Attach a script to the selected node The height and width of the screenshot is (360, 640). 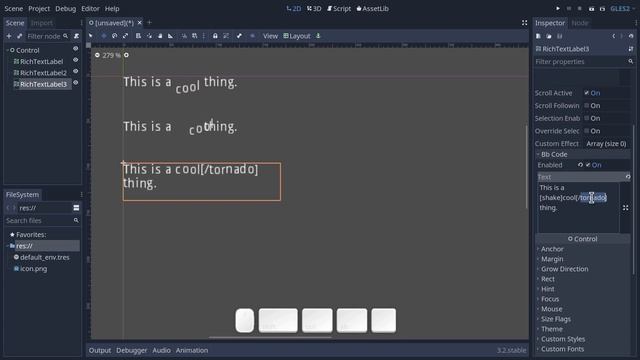(76, 36)
